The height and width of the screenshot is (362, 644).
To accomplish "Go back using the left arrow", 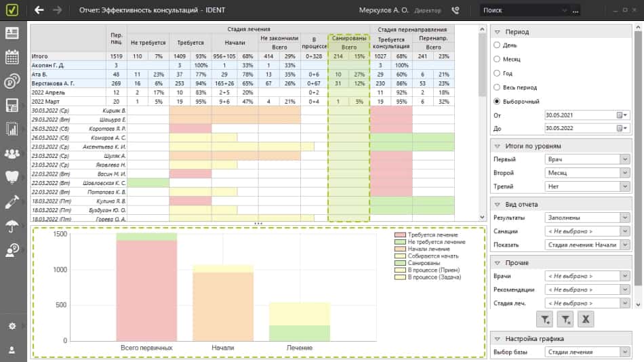I will (x=39, y=10).
